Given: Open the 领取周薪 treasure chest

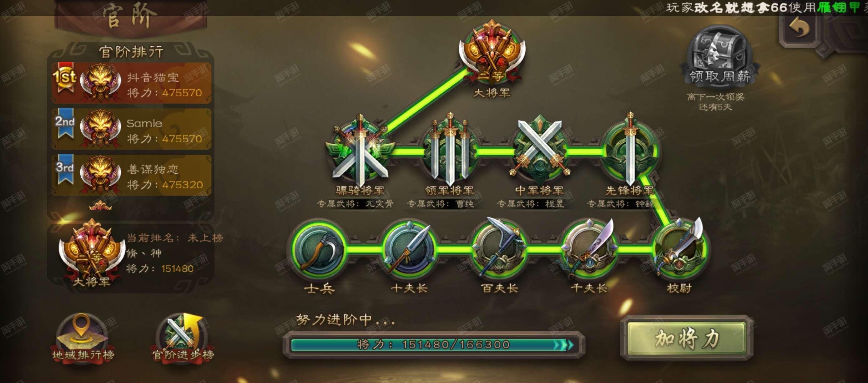Looking at the screenshot, I should (720, 57).
